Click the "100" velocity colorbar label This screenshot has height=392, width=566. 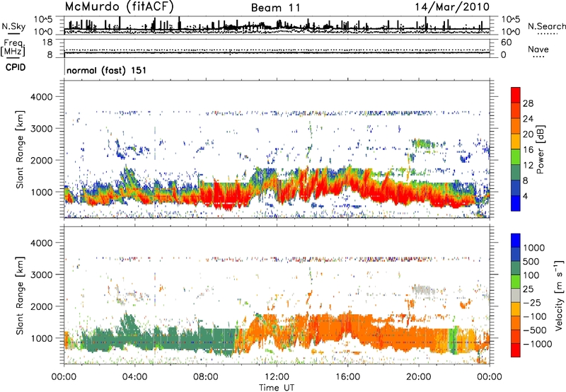(531, 275)
